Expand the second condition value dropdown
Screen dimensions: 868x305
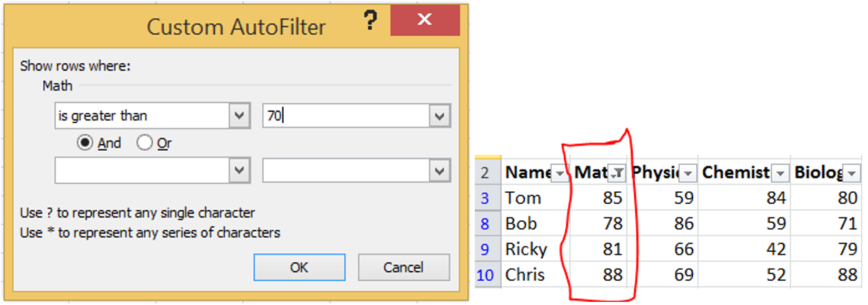(x=440, y=170)
